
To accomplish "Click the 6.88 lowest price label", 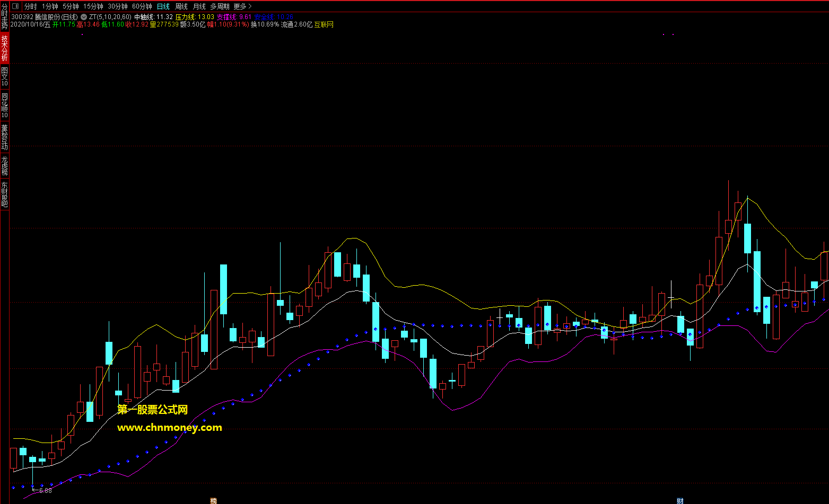I will [45, 491].
